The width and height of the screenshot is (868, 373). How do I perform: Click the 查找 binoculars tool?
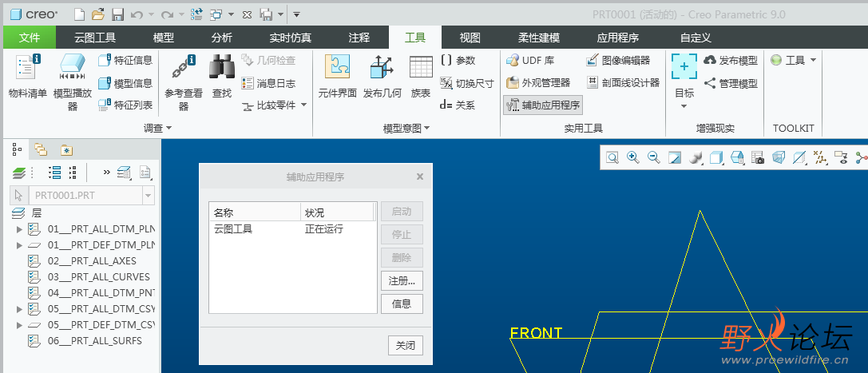tap(222, 77)
